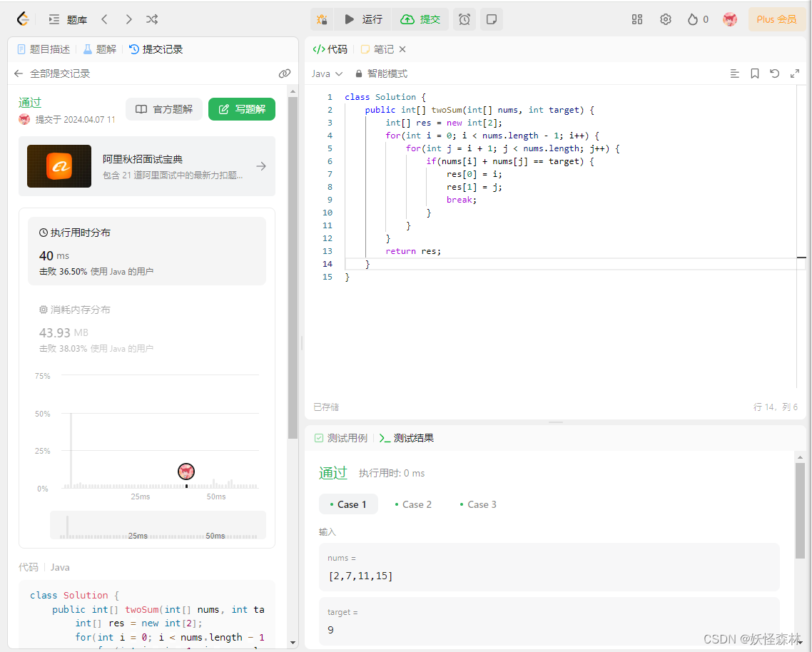Click target value 9 box

549,621
